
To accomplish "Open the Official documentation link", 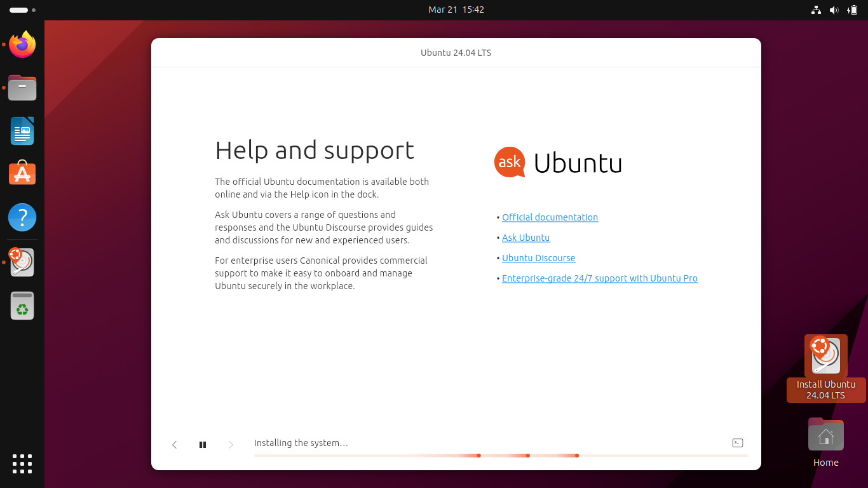I will pyautogui.click(x=550, y=217).
